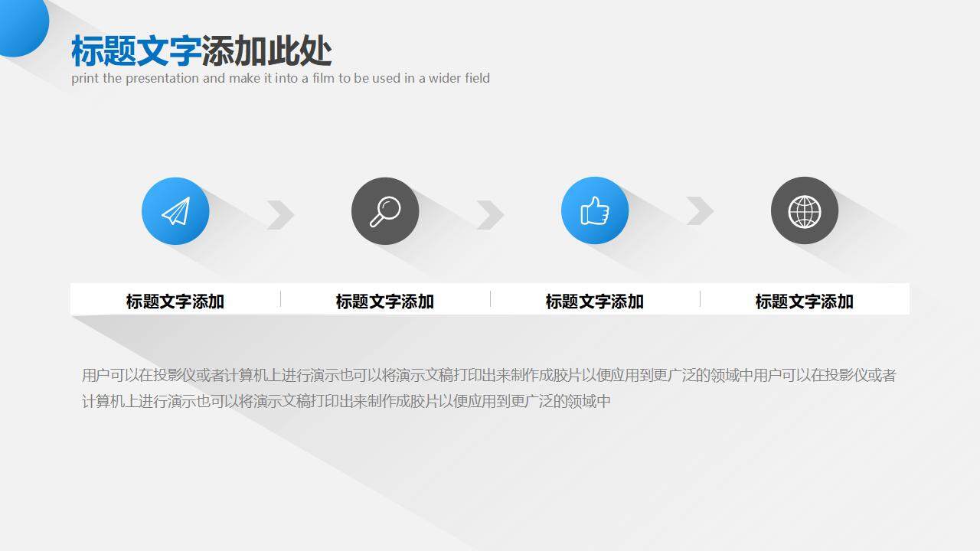The image size is (980, 551).
Task: Click the 标题文字添加 label under globe
Action: coord(805,301)
